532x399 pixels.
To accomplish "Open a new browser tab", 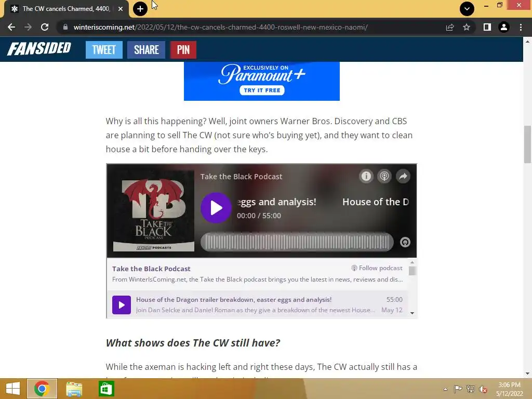I will pos(140,9).
